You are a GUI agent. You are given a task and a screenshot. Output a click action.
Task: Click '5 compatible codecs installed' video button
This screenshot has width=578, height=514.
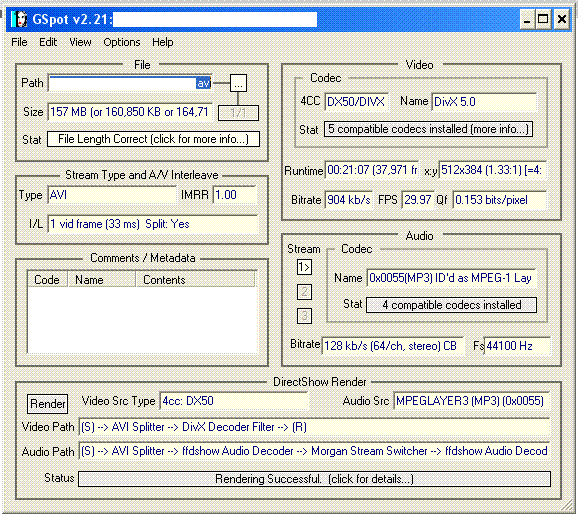click(x=428, y=129)
